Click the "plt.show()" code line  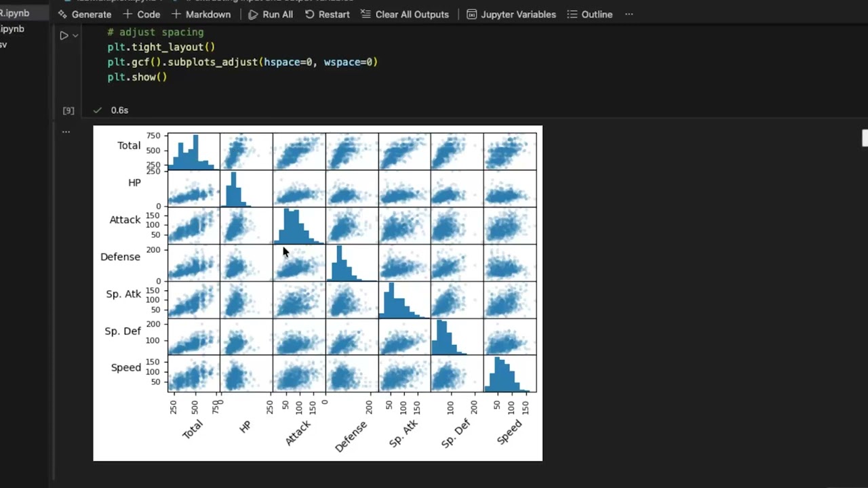tap(137, 77)
